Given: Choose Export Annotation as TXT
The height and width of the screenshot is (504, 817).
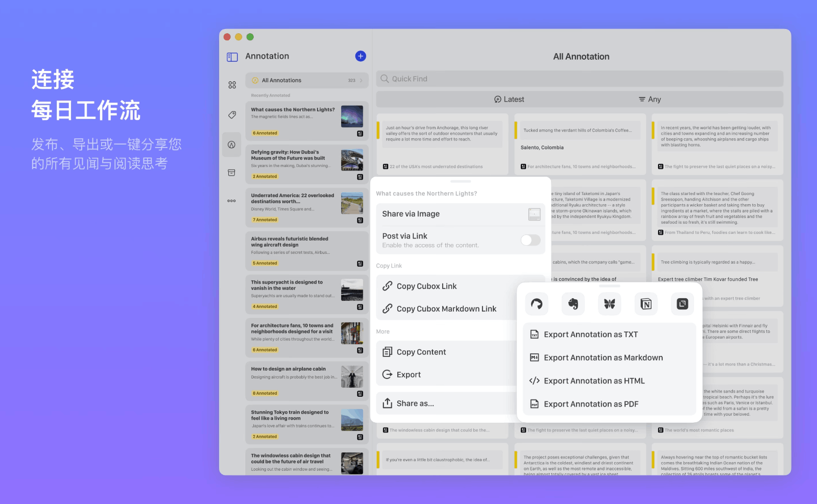Looking at the screenshot, I should (591, 335).
